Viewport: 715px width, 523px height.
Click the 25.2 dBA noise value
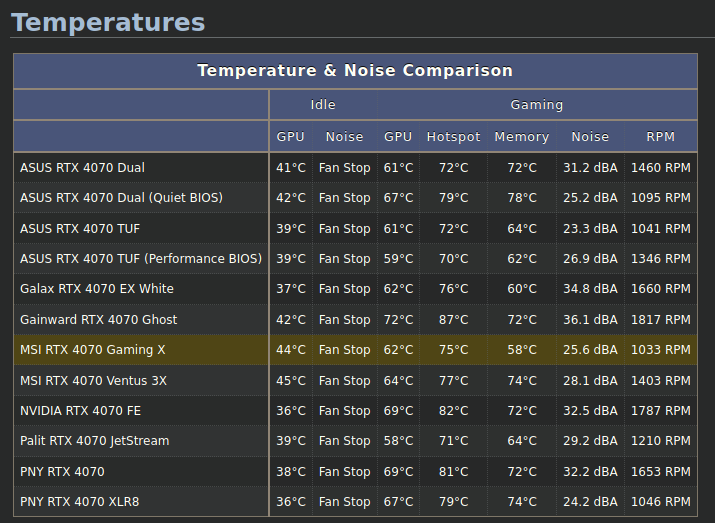click(x=590, y=198)
